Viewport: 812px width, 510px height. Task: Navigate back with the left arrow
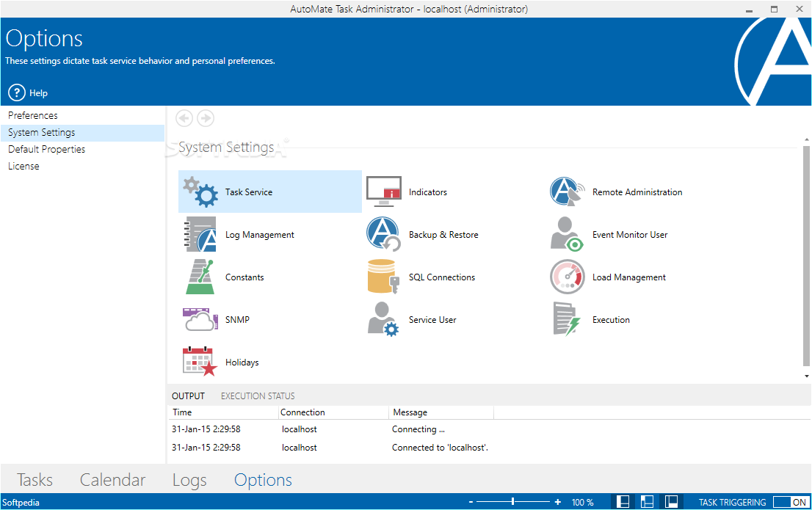184,118
